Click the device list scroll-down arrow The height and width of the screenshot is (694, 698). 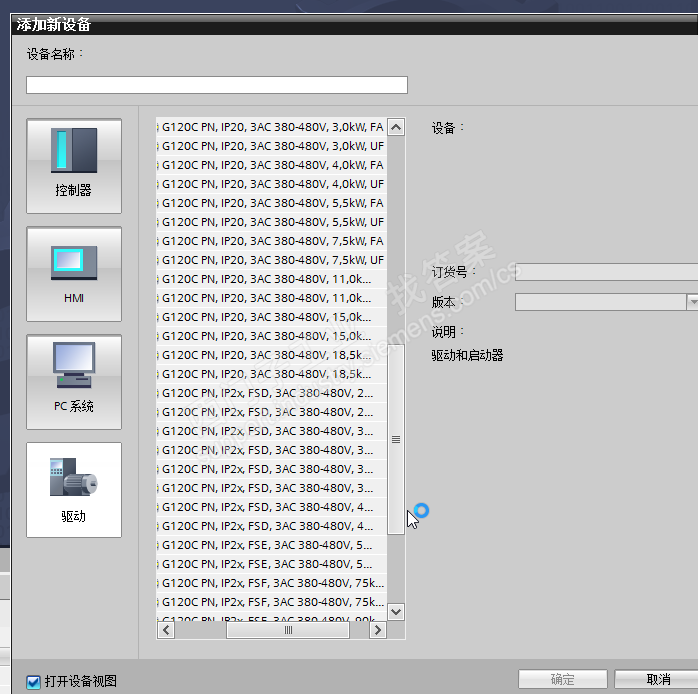point(396,612)
